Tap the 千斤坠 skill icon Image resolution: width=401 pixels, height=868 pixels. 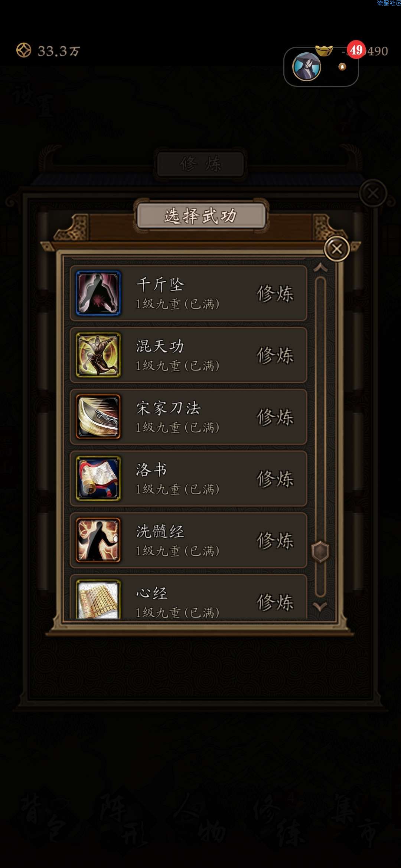pos(98,293)
